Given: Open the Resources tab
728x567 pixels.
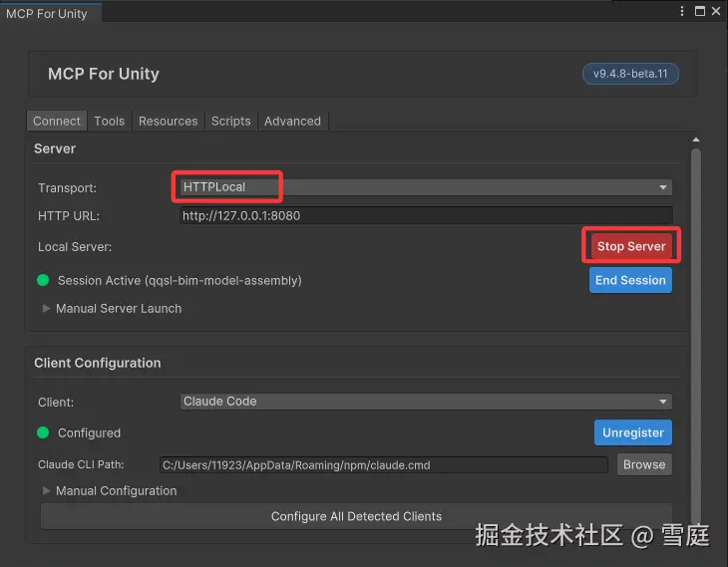Looking at the screenshot, I should coord(169,122).
